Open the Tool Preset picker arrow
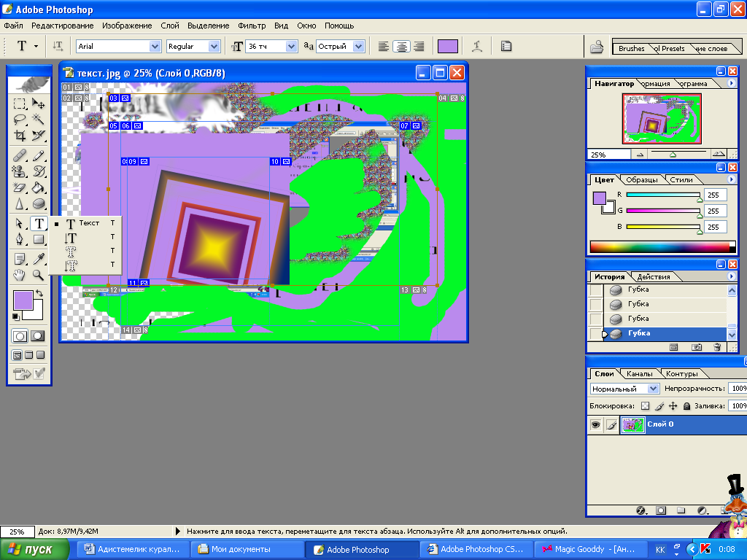 36,46
